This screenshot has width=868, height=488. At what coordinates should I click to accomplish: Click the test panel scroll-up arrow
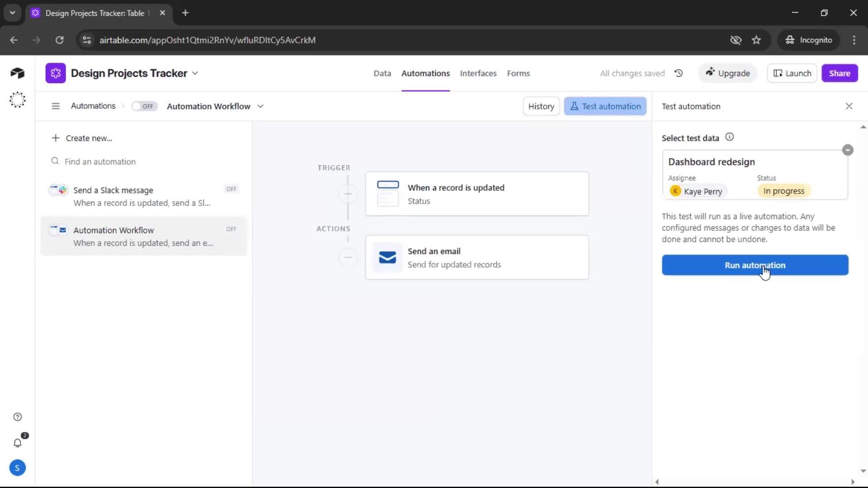(x=863, y=127)
